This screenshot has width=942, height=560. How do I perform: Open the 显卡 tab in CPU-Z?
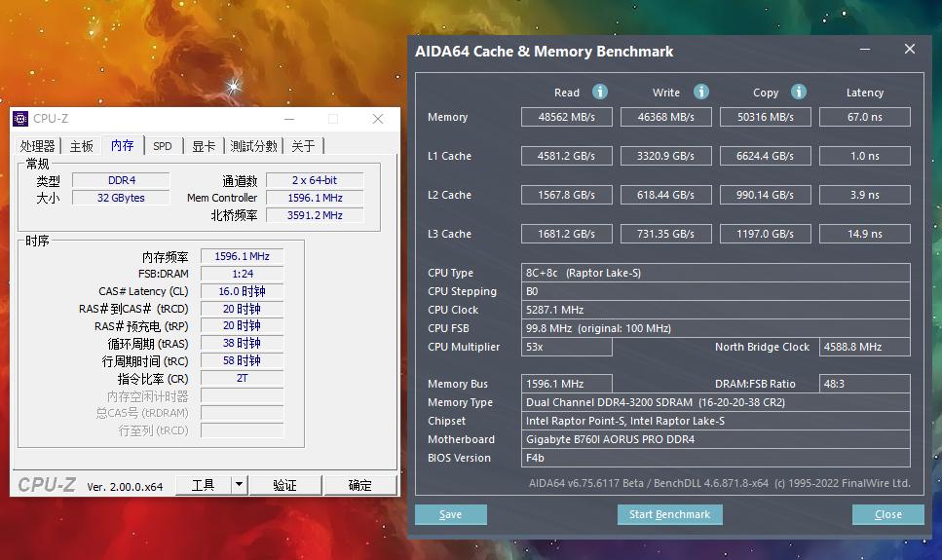[x=203, y=146]
